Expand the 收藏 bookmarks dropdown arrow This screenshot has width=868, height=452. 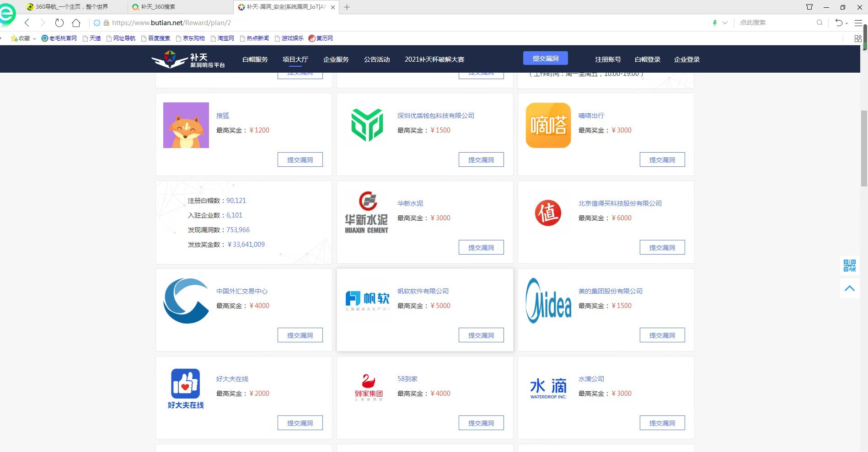tap(34, 38)
